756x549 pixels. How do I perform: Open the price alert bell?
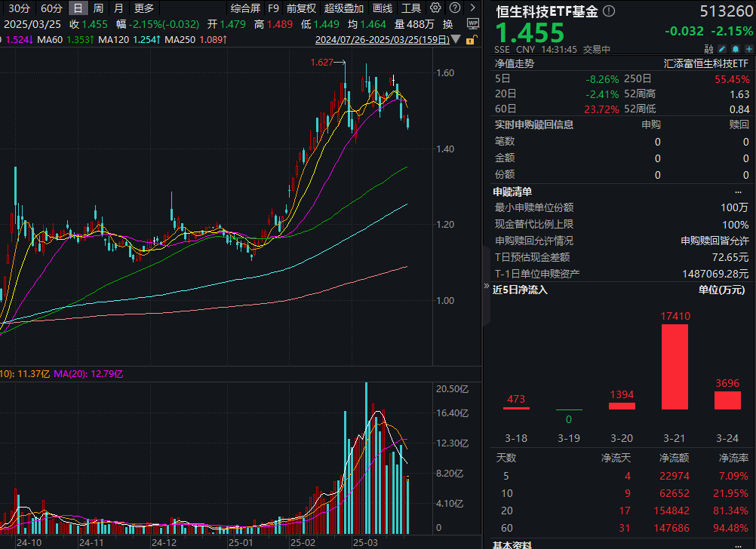click(735, 48)
